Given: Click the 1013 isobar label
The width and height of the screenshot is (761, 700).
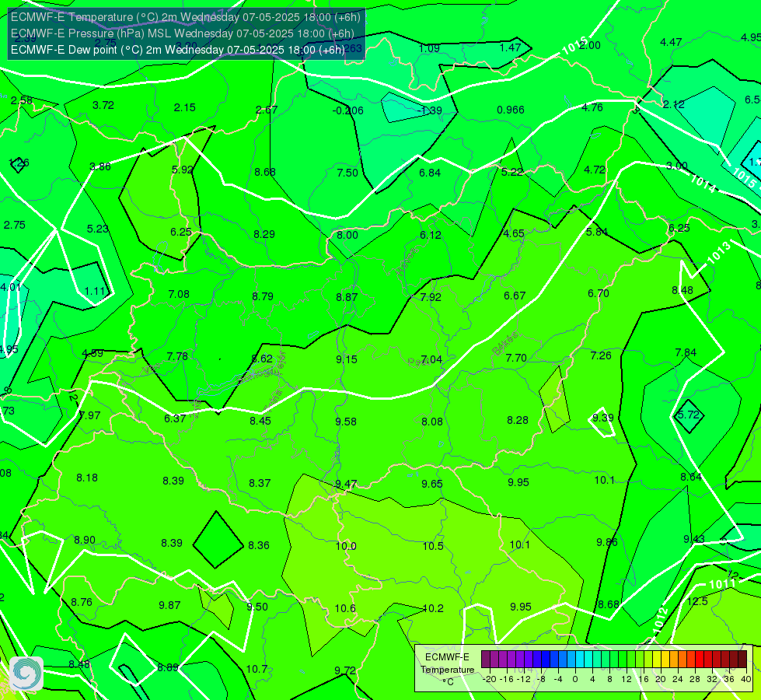Looking at the screenshot, I should [x=719, y=253].
